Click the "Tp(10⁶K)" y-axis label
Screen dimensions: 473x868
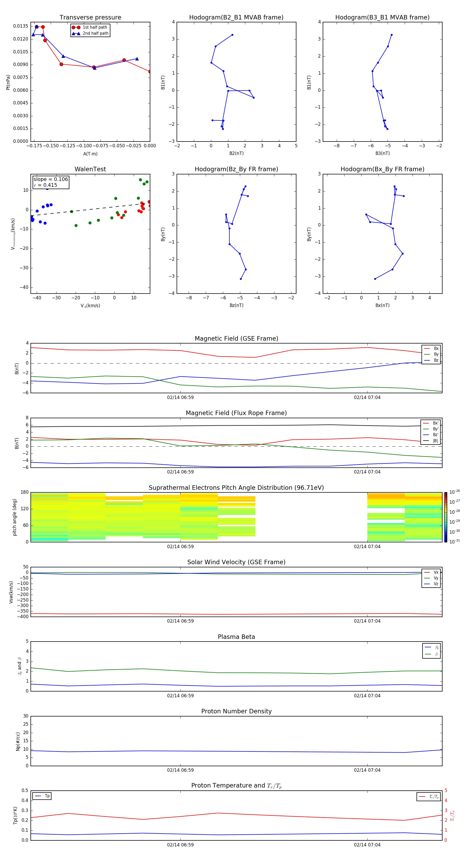pos(15,815)
